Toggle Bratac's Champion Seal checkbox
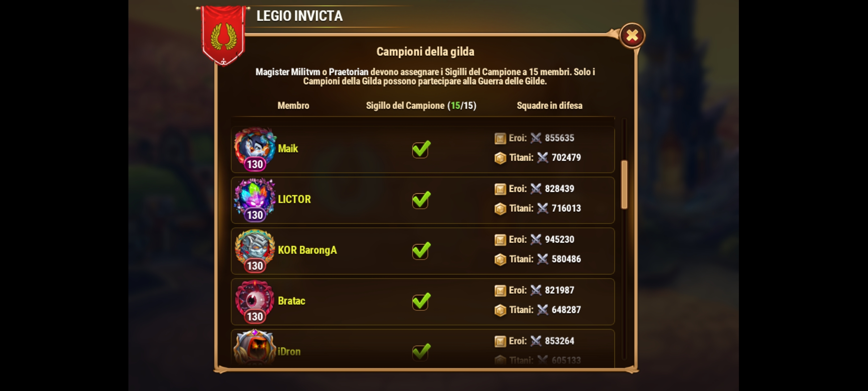868x391 pixels. click(421, 301)
